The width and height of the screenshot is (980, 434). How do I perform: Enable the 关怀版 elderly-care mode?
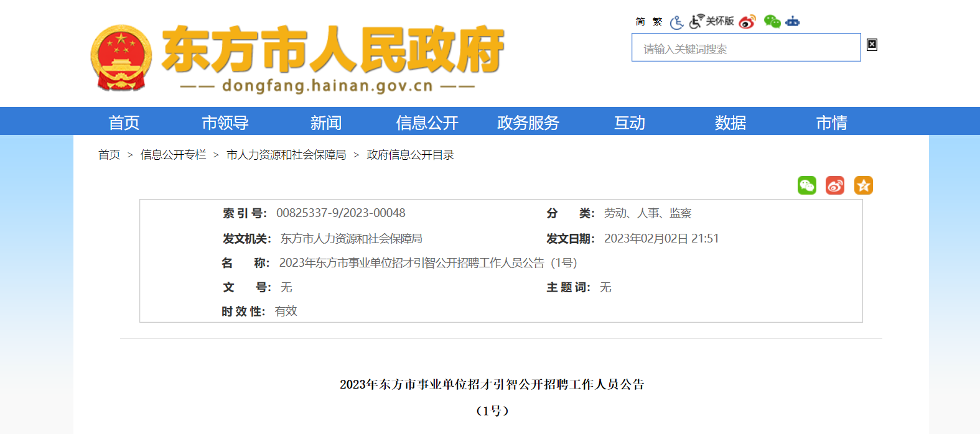click(712, 21)
